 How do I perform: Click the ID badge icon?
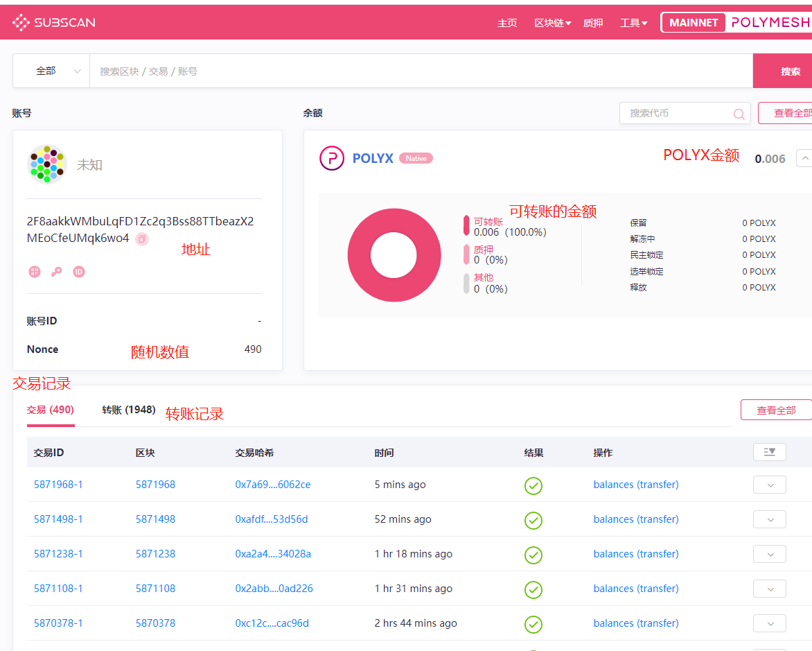pyautogui.click(x=79, y=272)
